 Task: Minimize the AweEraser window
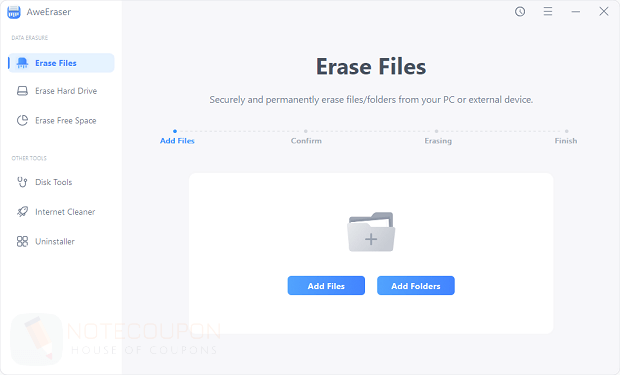coord(576,12)
